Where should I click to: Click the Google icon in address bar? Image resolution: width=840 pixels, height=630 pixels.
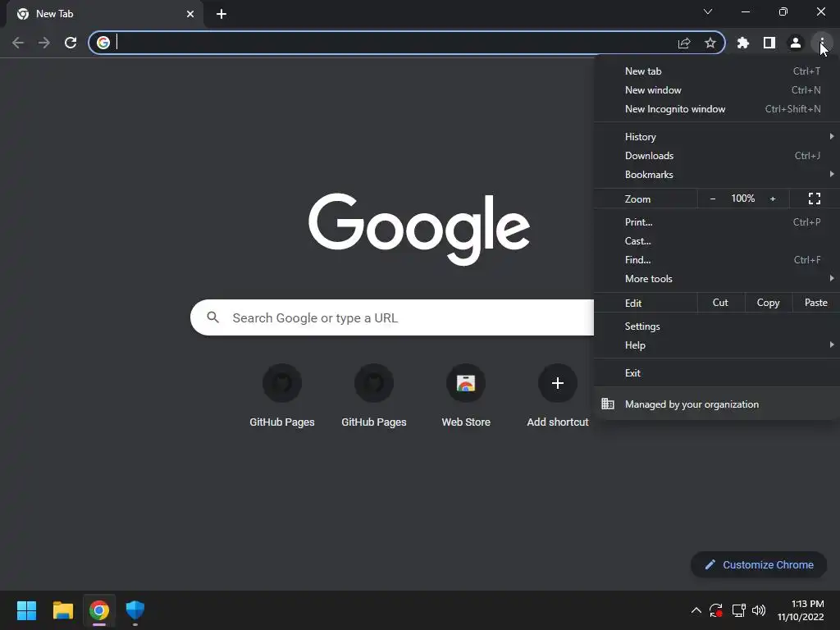[103, 43]
